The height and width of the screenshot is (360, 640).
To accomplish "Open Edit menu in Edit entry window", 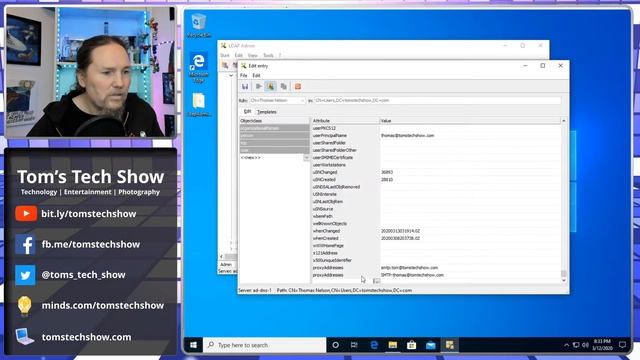I will click(256, 76).
